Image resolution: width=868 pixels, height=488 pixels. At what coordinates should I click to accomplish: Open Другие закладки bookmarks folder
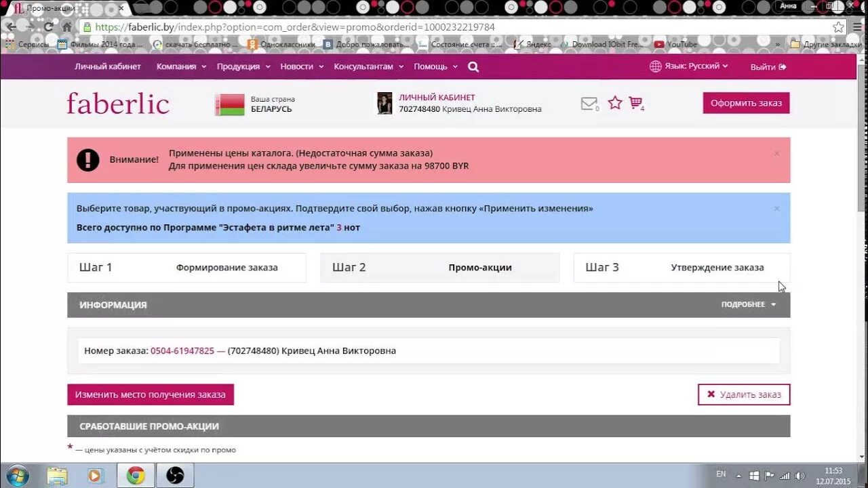(826, 45)
